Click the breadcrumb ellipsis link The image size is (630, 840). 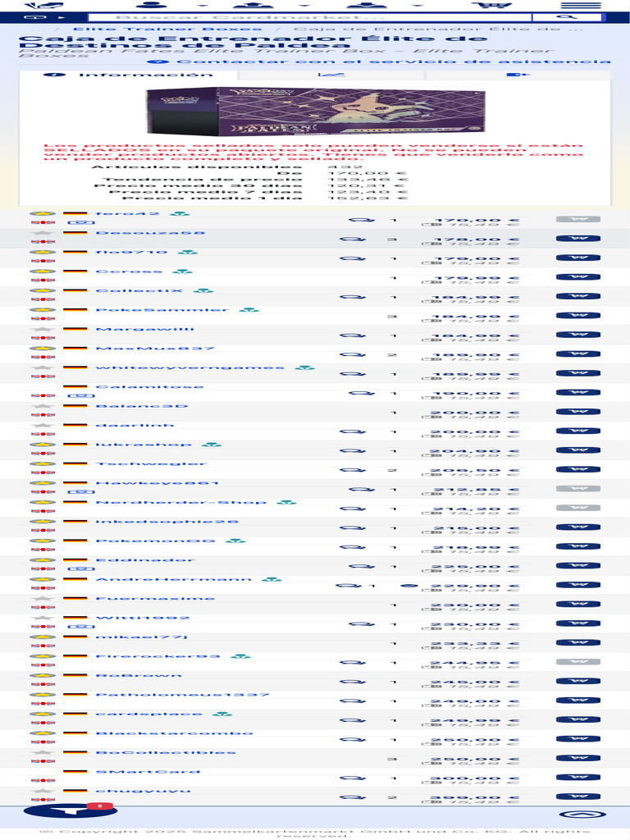[x=38, y=29]
